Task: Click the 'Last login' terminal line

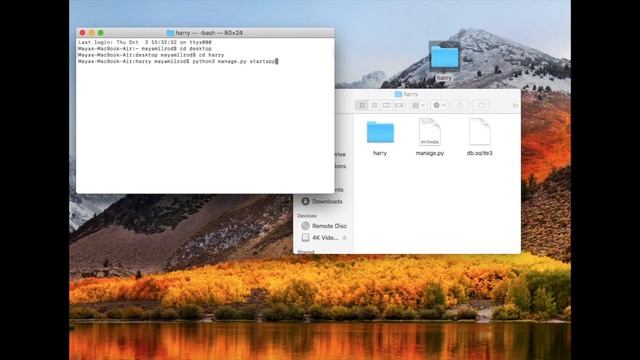Action: [x=145, y=42]
